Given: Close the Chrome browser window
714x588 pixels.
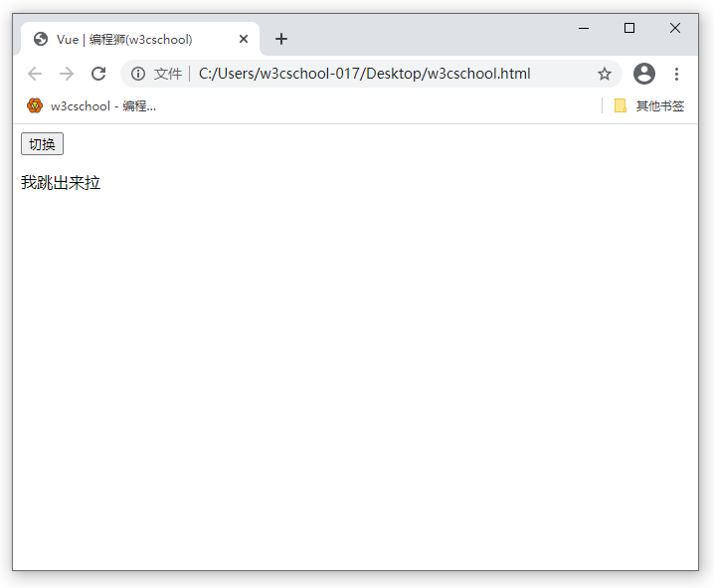Looking at the screenshot, I should coord(675,28).
